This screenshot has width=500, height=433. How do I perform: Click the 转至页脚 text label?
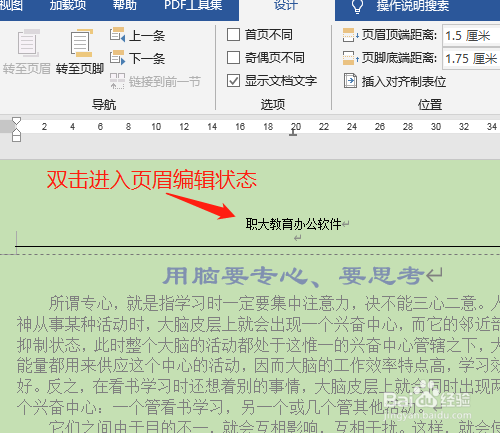[80, 69]
